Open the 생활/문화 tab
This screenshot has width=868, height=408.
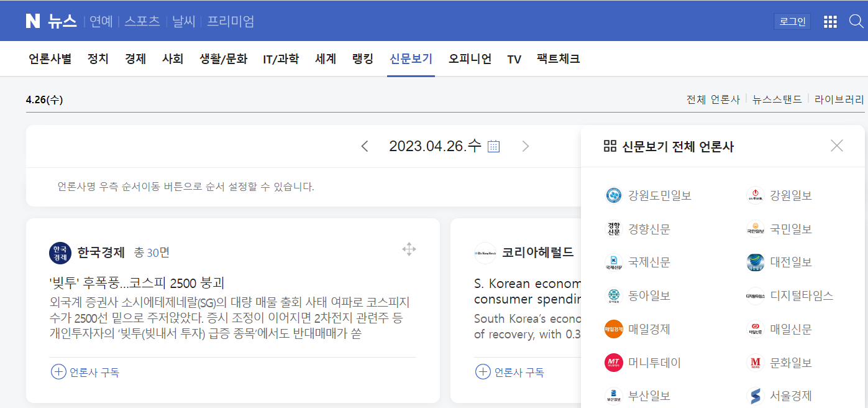[223, 59]
